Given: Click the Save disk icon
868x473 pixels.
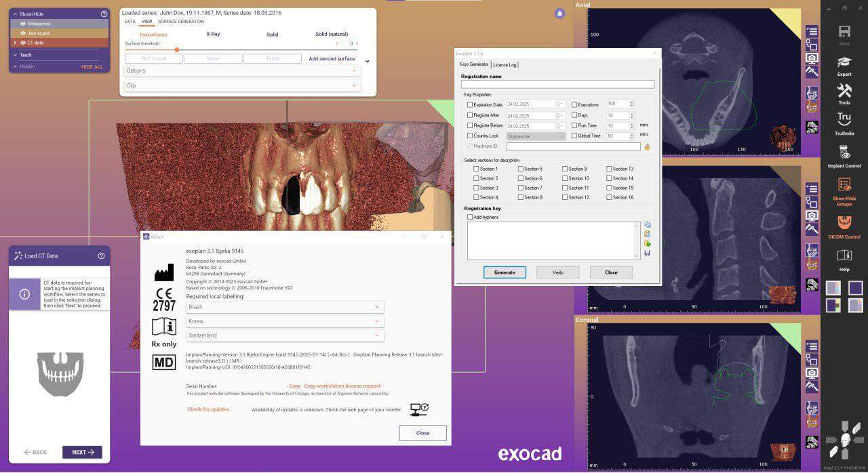Looking at the screenshot, I should [844, 31].
